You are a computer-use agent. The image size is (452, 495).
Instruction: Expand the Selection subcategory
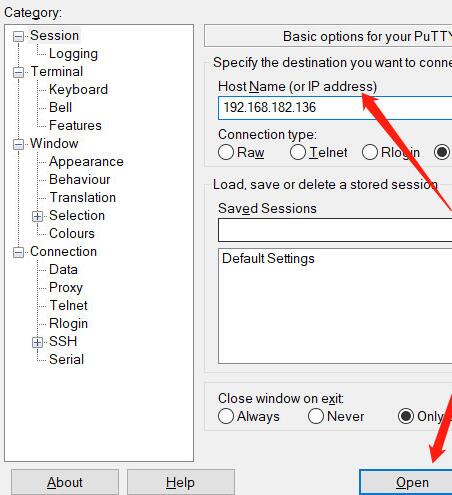(37, 216)
